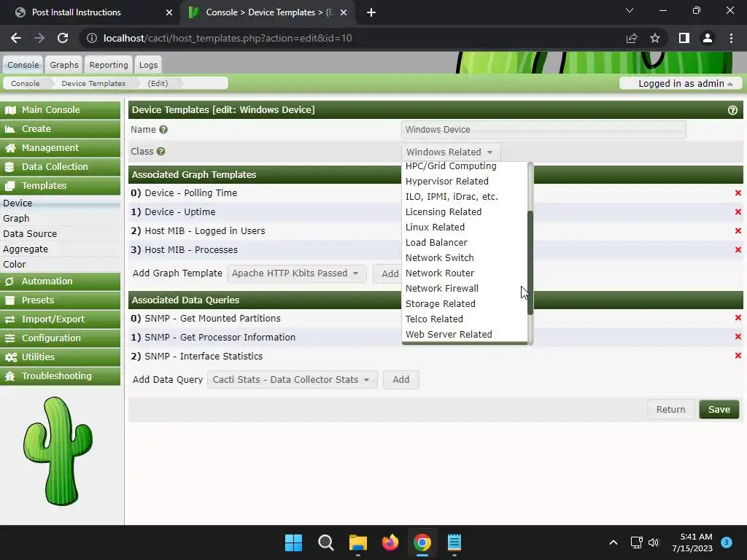
Task: Open the Class dropdown showing Windows Related
Action: [x=451, y=152]
